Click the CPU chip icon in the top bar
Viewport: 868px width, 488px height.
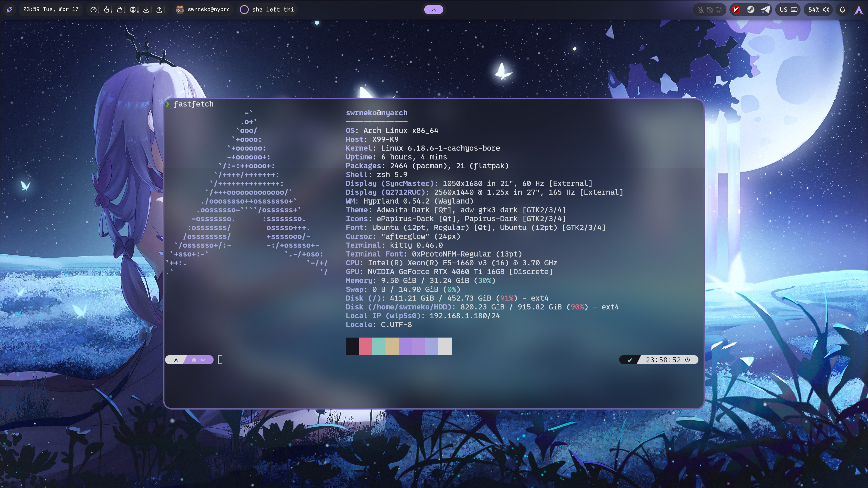(133, 10)
